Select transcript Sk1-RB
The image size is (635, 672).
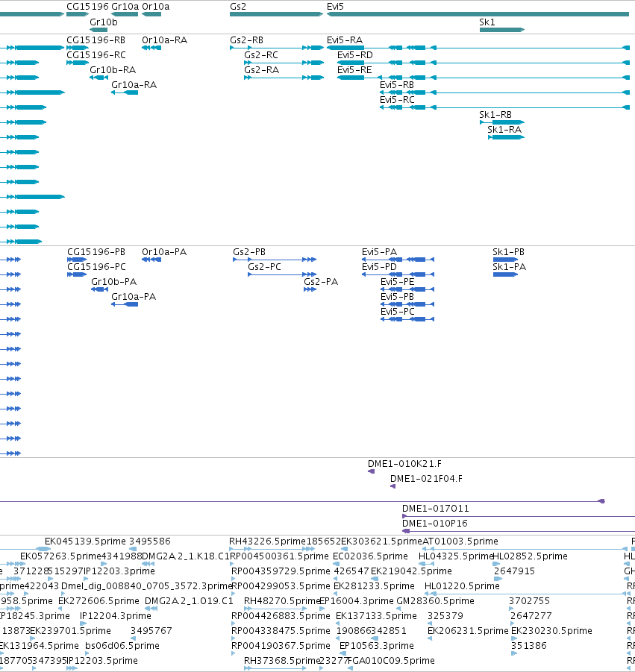[495, 115]
